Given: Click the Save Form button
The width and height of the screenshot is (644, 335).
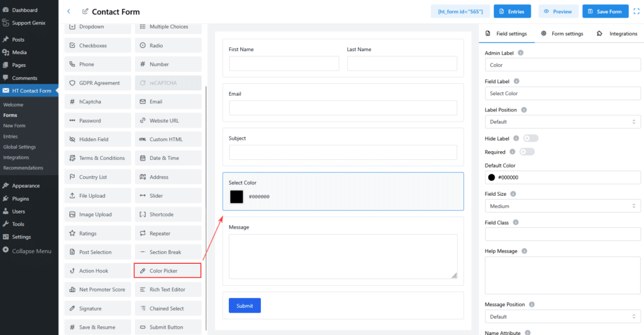Looking at the screenshot, I should tap(605, 11).
